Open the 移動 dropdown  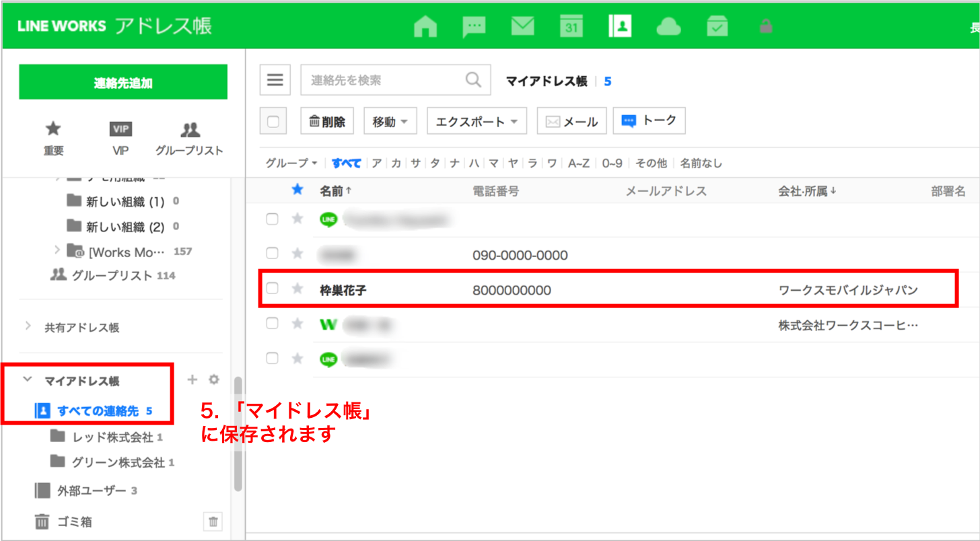point(390,122)
